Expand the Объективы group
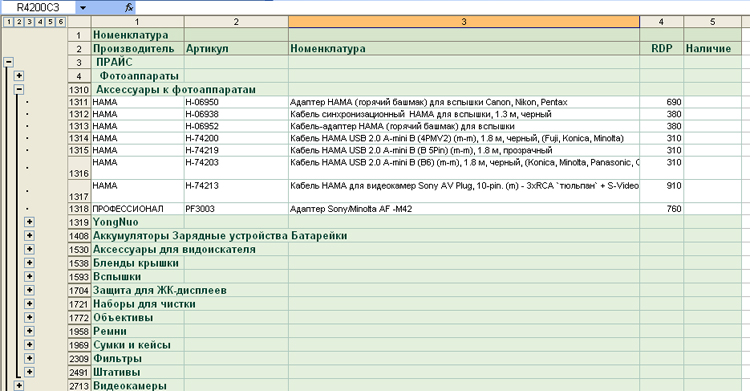Image resolution: width=750 pixels, height=391 pixels. [29, 317]
